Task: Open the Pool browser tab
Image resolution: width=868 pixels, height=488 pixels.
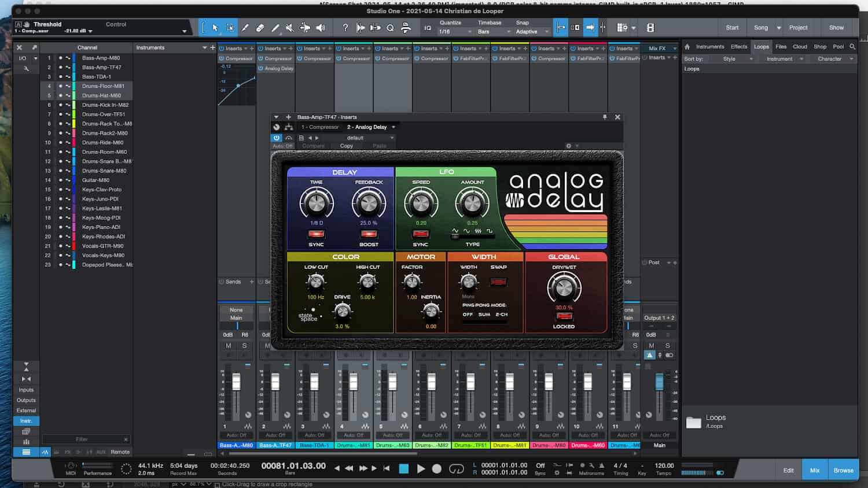Action: pos(838,47)
